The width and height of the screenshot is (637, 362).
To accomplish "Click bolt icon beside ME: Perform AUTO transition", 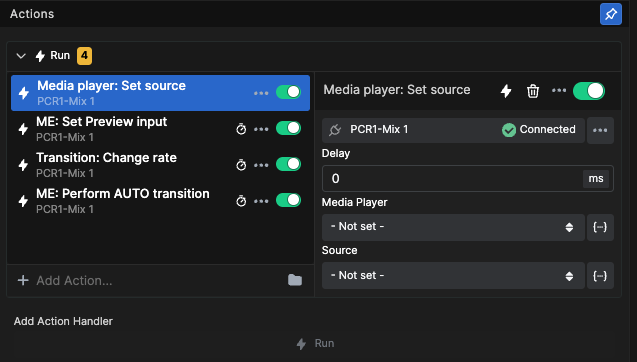I will point(23,201).
